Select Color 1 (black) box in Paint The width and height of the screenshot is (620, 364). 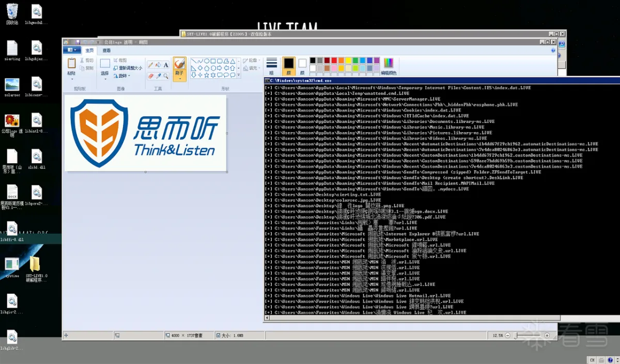pos(288,63)
